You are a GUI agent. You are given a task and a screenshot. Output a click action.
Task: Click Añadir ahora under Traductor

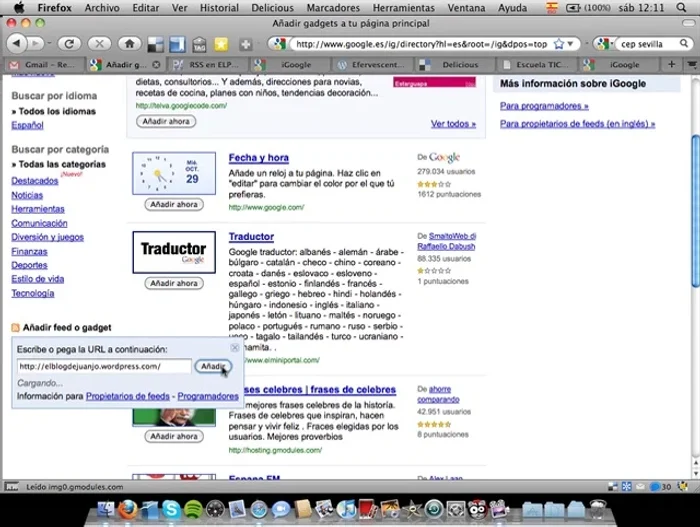pos(173,283)
